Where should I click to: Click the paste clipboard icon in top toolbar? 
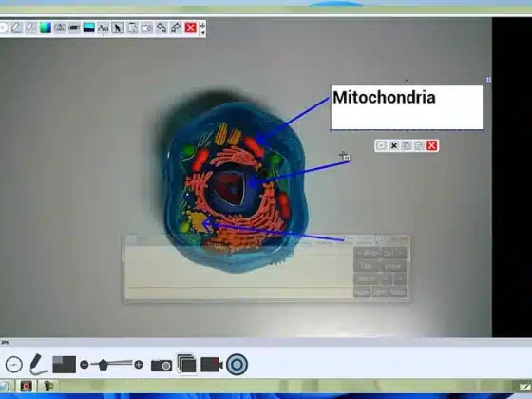pos(132,28)
